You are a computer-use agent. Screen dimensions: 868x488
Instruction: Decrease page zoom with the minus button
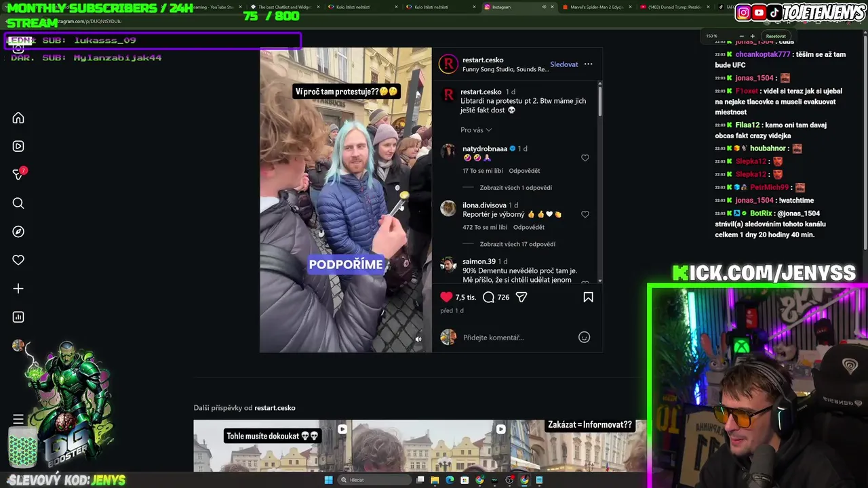[x=742, y=36]
